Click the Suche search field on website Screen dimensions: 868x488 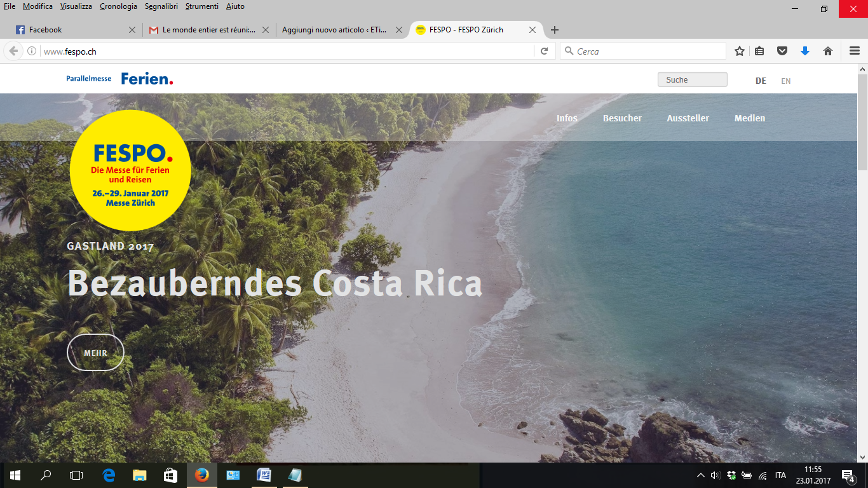[x=693, y=80]
